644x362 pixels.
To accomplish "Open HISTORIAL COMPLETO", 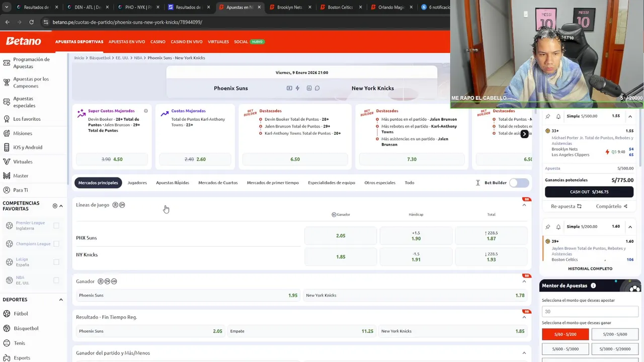I will click(590, 268).
